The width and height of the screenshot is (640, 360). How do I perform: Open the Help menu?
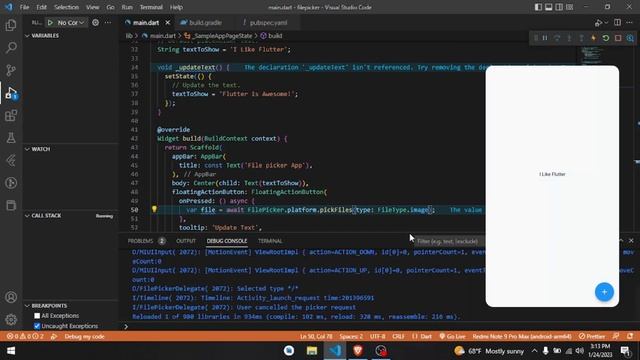point(176,7)
